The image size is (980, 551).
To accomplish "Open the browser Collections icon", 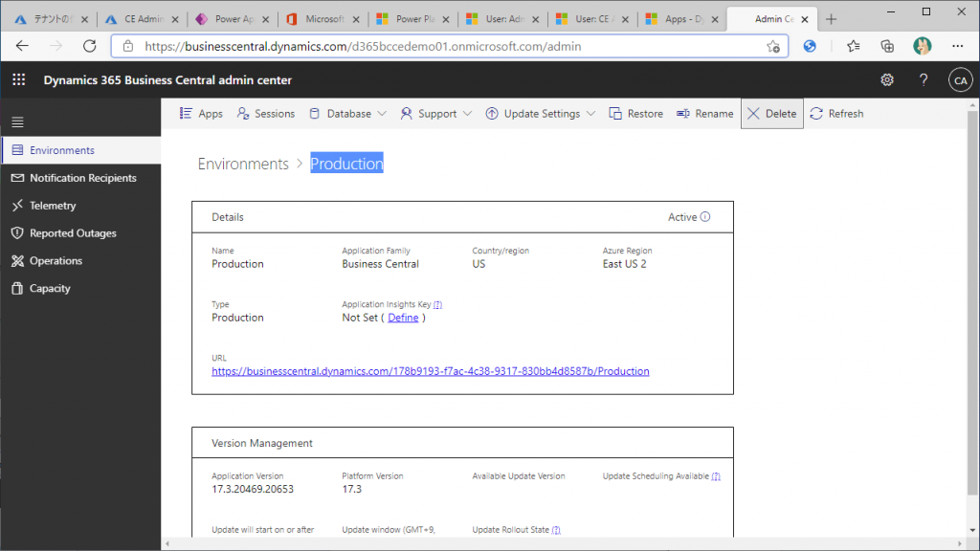I will pos(887,46).
